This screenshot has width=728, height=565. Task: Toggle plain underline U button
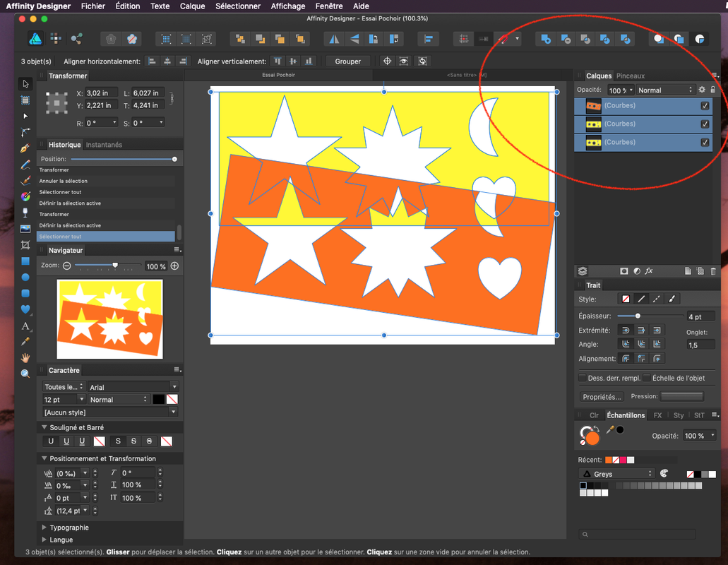coord(51,441)
